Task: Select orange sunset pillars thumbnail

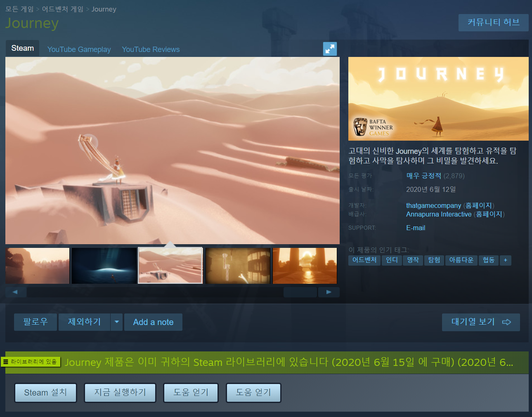Action: tap(305, 266)
